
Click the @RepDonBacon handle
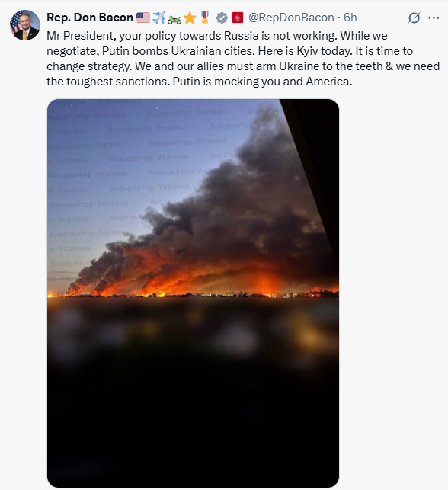click(291, 18)
